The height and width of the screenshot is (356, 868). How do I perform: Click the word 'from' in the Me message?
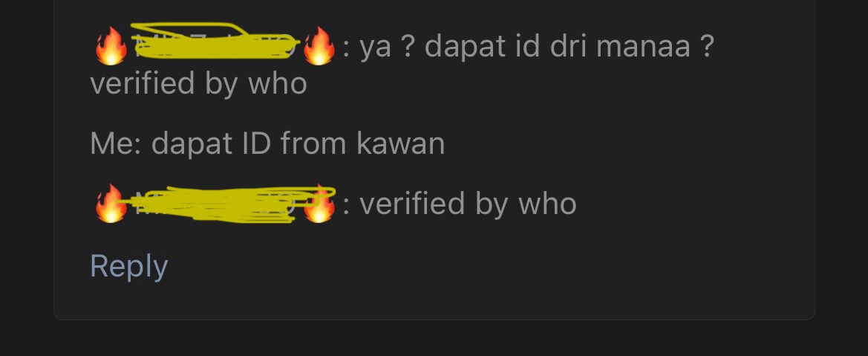tap(314, 143)
